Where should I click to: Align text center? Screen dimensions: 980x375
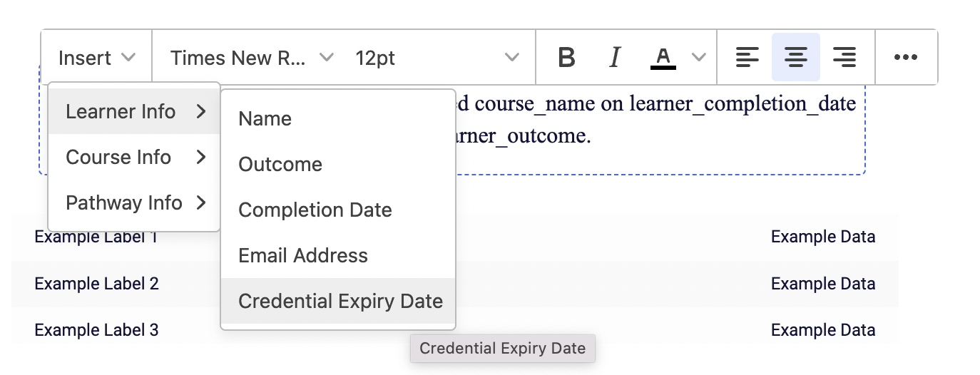(795, 57)
